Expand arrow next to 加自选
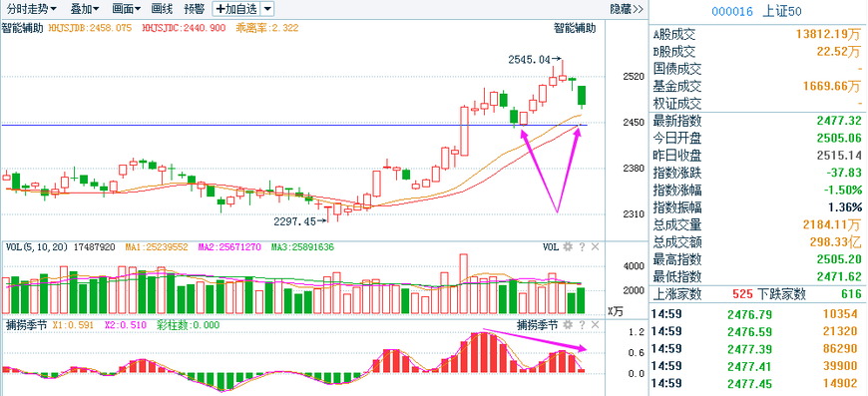 pyautogui.click(x=267, y=9)
